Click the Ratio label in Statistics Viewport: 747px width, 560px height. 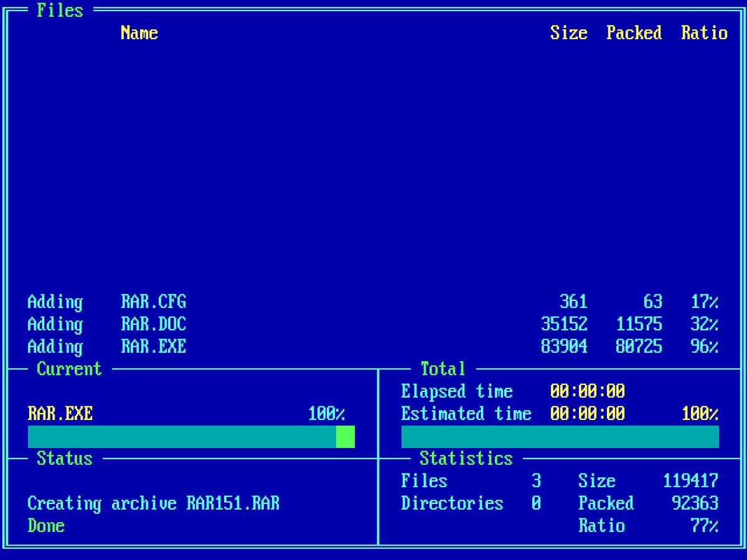click(602, 526)
